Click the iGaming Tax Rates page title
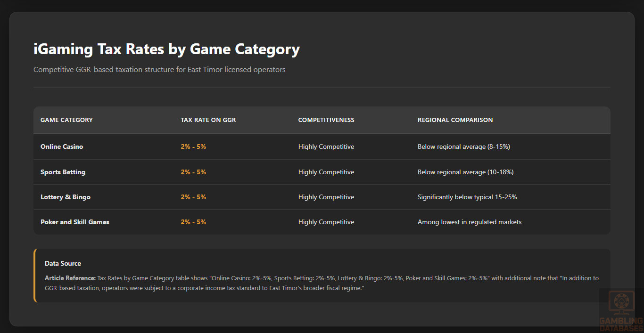 coord(166,49)
